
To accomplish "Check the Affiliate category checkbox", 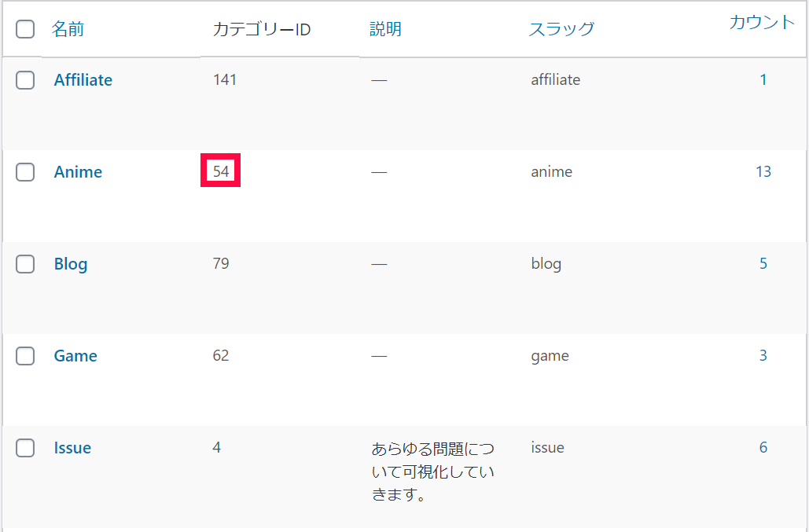I will [25, 80].
